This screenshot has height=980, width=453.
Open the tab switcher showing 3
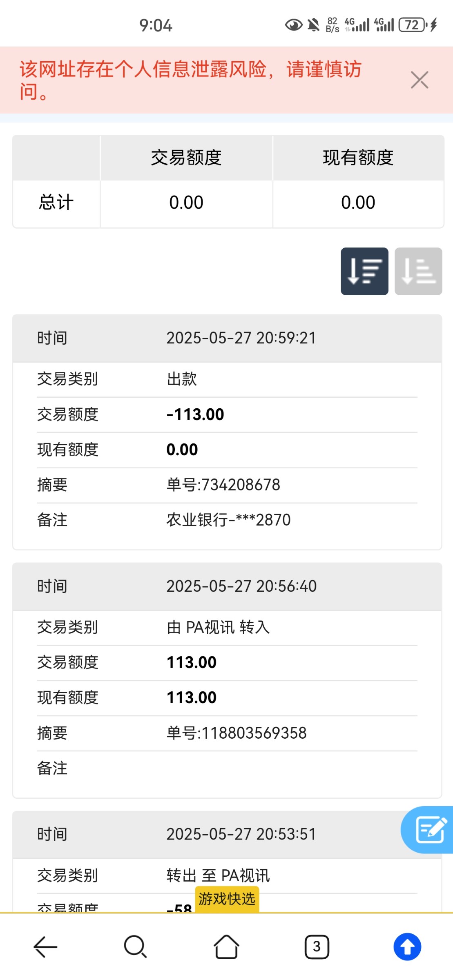click(317, 947)
